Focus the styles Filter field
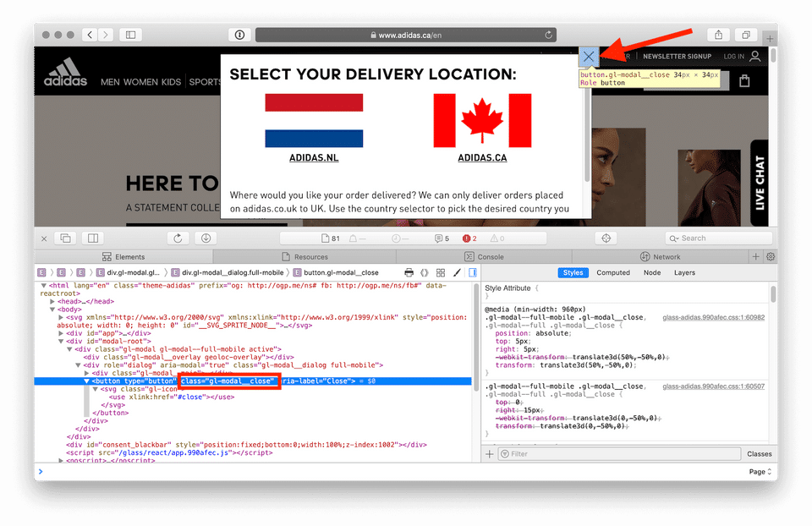 (619, 454)
